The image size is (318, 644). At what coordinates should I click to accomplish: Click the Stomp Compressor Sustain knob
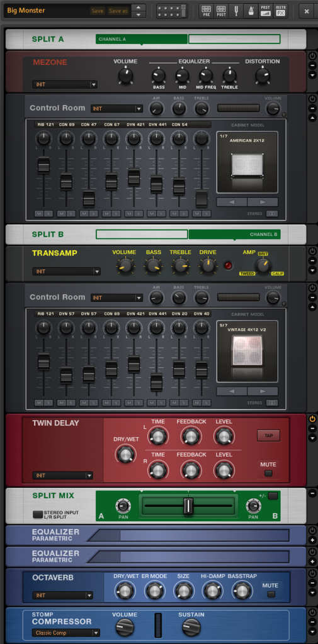click(191, 627)
